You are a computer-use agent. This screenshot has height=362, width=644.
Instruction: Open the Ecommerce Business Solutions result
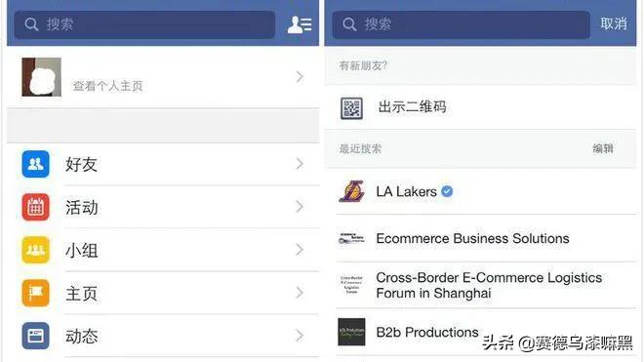coord(480,238)
